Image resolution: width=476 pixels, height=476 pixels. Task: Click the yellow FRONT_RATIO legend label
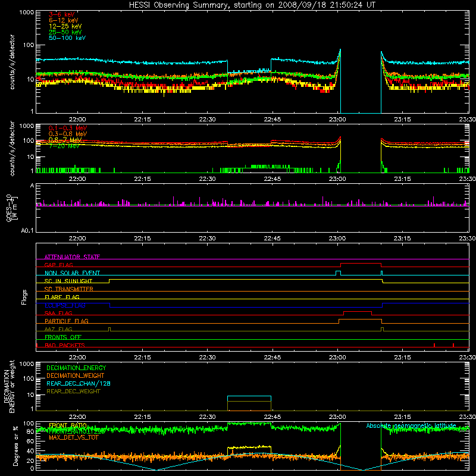(68, 425)
